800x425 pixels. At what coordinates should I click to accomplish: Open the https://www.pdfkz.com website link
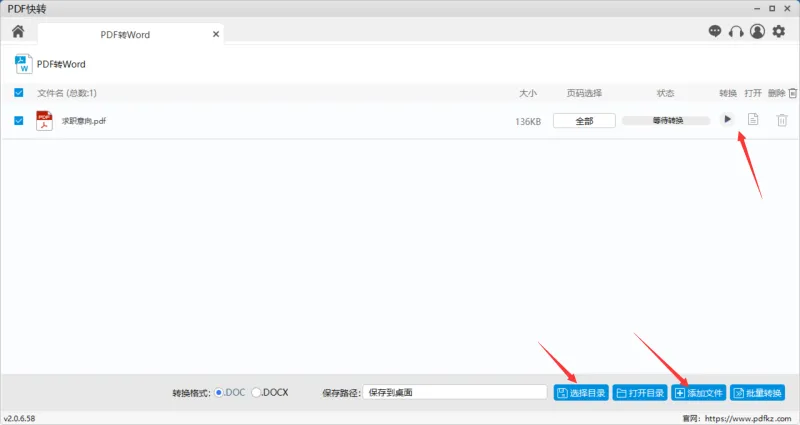coord(748,418)
